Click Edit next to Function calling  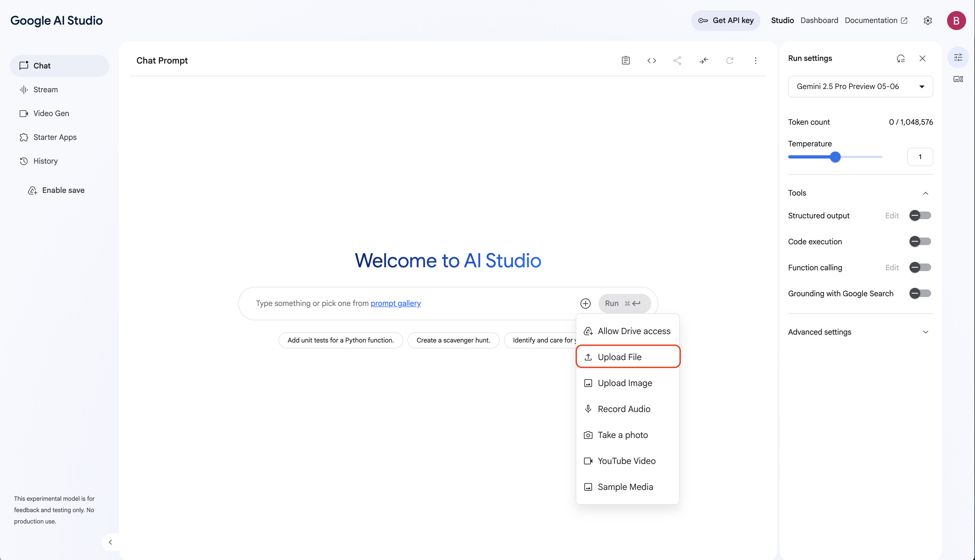pos(892,268)
